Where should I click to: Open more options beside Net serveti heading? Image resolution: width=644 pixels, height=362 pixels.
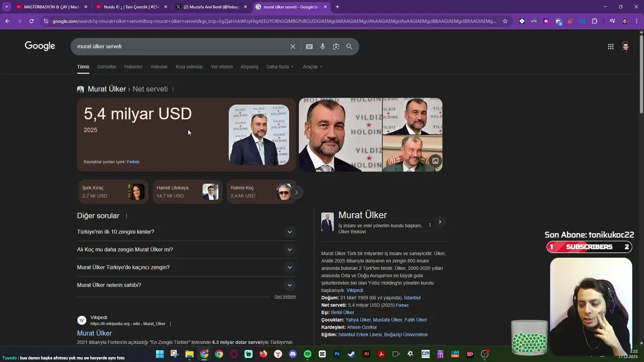tap(173, 89)
